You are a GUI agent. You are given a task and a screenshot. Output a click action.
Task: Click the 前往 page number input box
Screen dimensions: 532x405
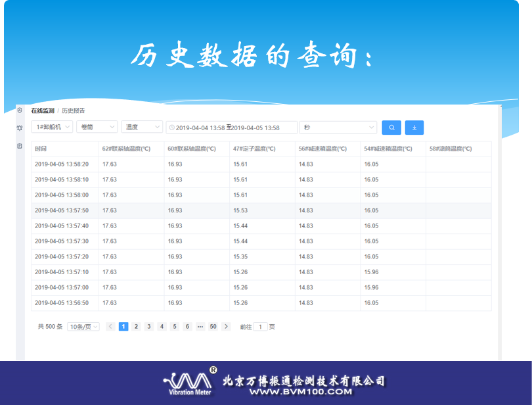coord(261,327)
